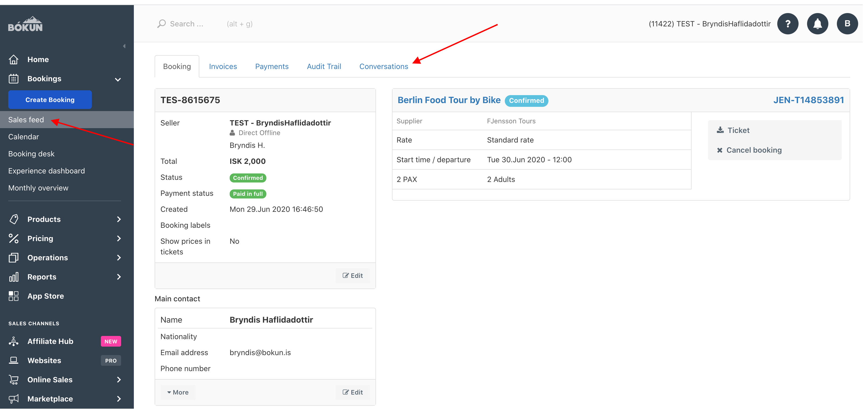Collapse the Bookings menu chevron
The image size is (868, 414).
pyautogui.click(x=118, y=80)
